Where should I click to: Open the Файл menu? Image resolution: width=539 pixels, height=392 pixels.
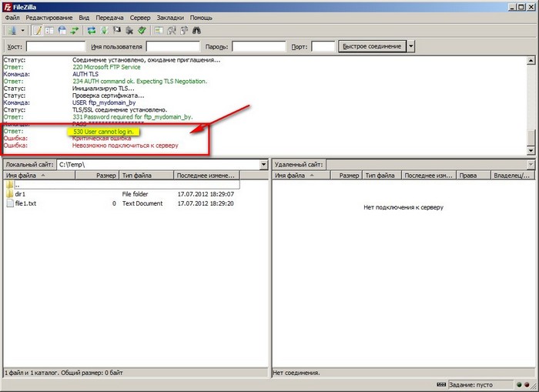(12, 18)
